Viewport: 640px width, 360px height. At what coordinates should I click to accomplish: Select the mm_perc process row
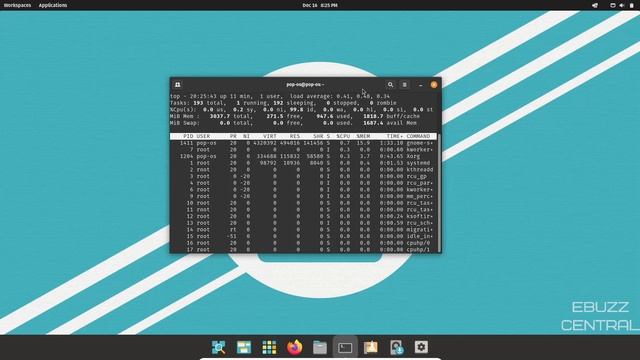304,196
